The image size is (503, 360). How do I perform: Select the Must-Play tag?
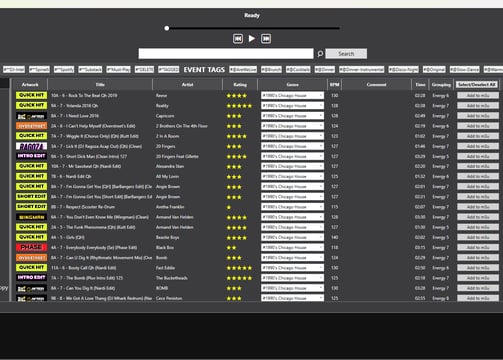pos(118,69)
